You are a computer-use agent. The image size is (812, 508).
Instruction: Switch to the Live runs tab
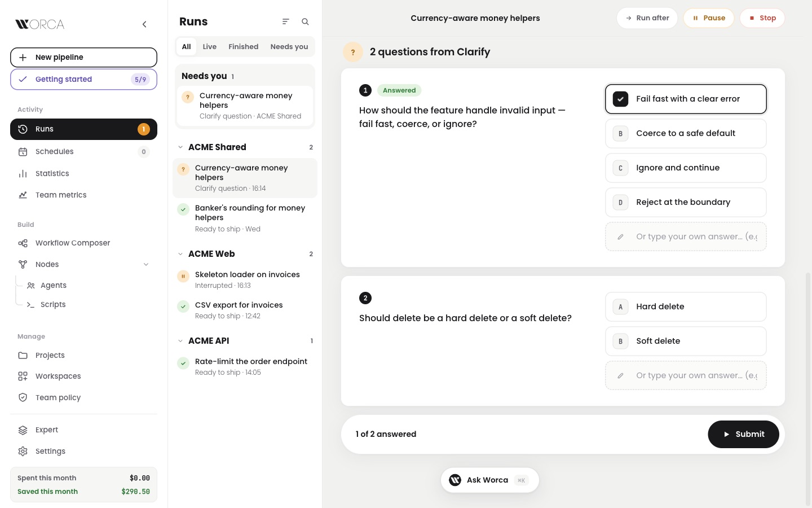pos(210,46)
